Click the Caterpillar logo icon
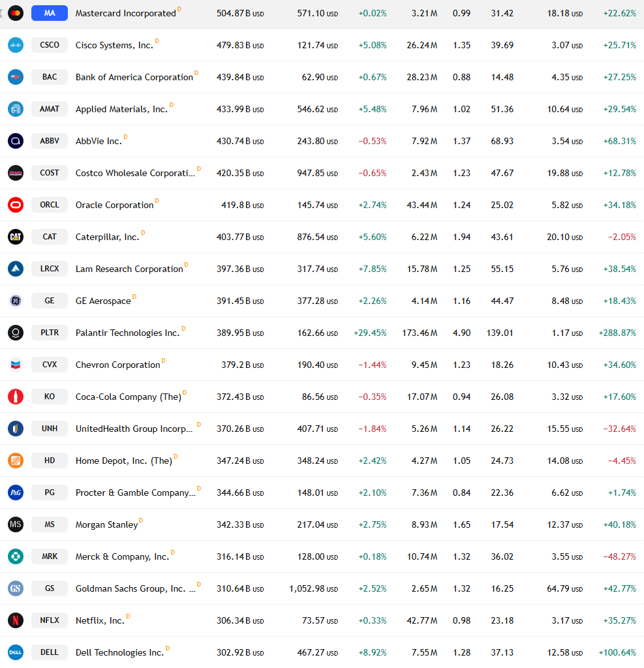 coord(16,237)
